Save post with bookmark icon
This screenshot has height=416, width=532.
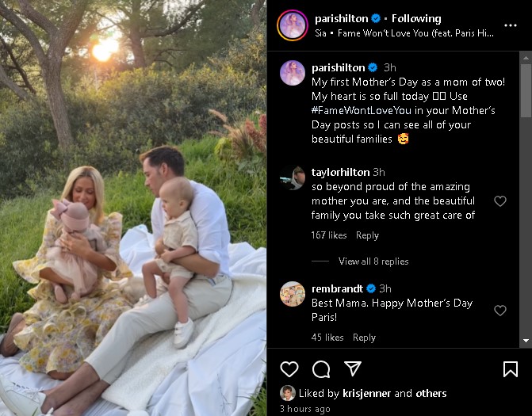coord(511,369)
